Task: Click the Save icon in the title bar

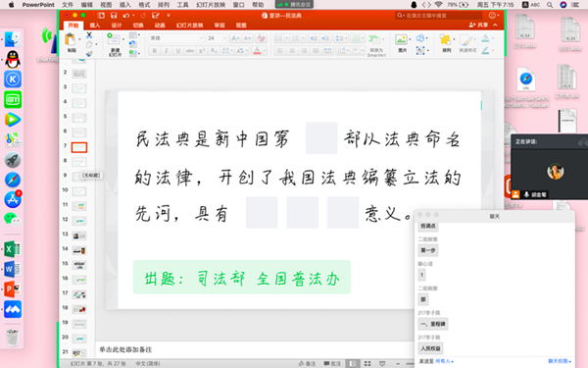Action: point(114,16)
